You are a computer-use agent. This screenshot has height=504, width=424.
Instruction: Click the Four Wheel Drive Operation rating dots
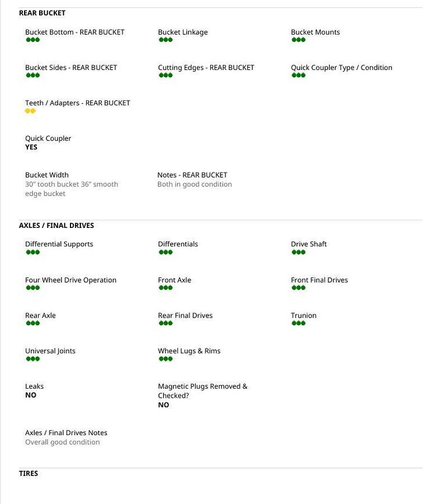(x=33, y=288)
